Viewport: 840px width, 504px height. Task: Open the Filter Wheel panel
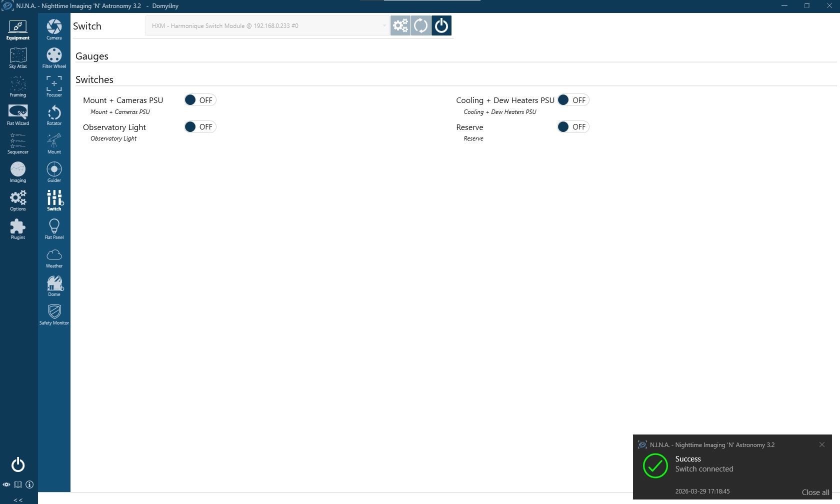[x=54, y=57]
